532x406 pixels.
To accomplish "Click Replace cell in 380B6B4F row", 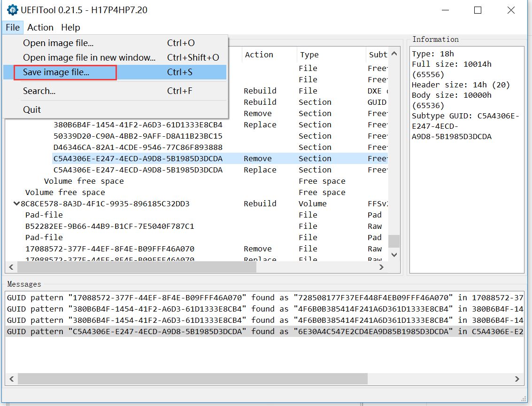I will point(260,125).
